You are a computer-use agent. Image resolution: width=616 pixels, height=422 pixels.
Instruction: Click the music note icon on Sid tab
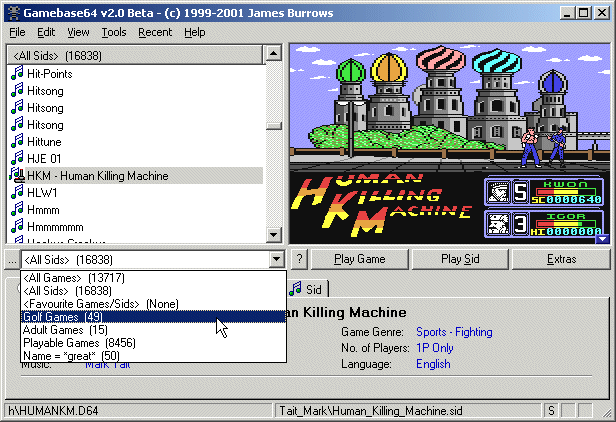[x=295, y=289]
